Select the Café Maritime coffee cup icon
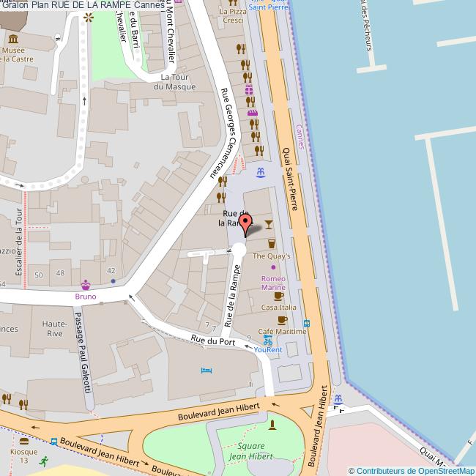Screen dimensions: 476x476 [x=282, y=320]
